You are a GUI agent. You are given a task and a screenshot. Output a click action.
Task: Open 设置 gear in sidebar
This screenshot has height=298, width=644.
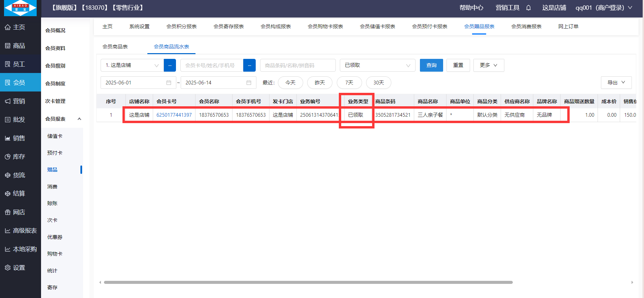click(x=15, y=268)
